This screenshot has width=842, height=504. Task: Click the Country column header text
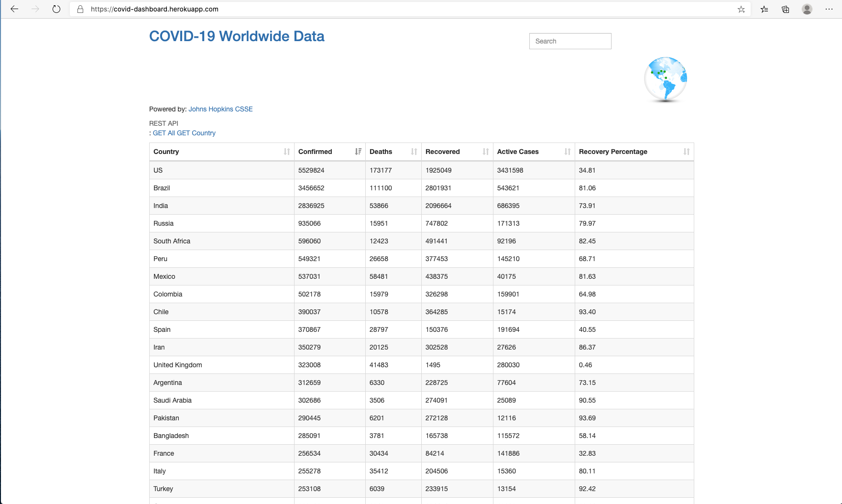point(166,152)
